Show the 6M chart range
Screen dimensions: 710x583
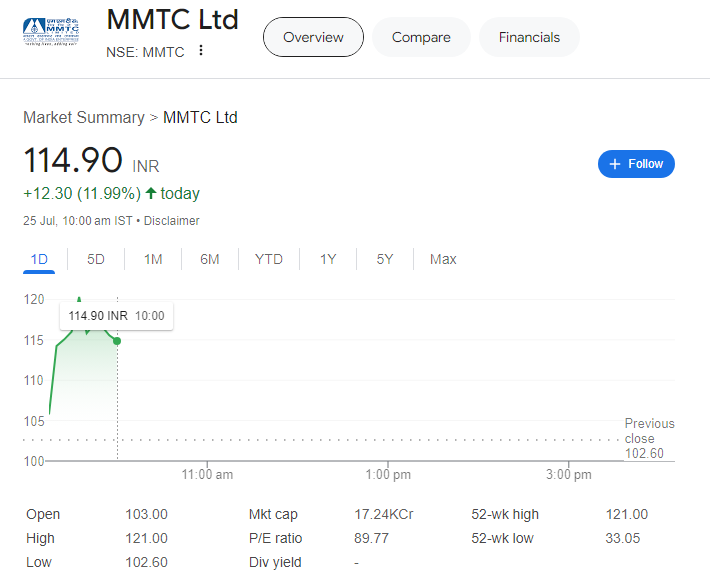click(x=210, y=259)
